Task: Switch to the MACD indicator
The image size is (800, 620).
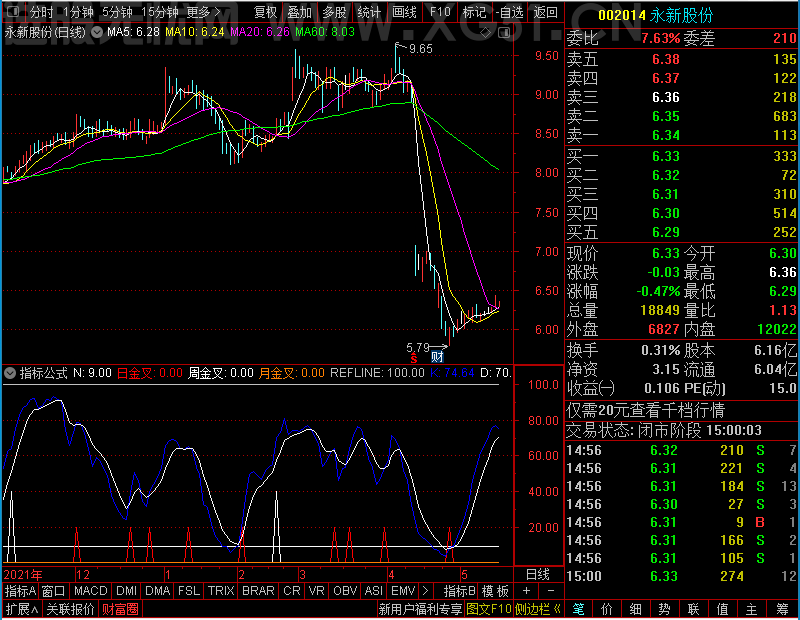Action: pyautogui.click(x=90, y=591)
